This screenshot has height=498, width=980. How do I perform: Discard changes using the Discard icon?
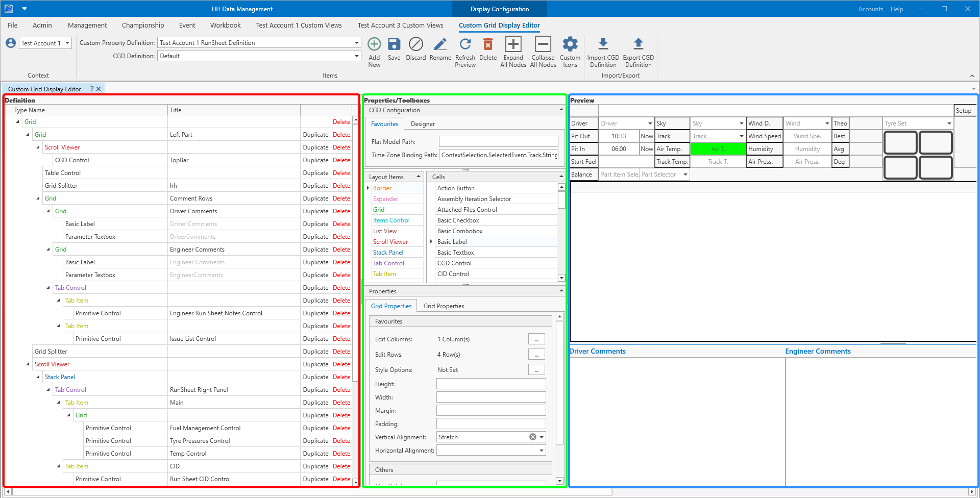coord(415,45)
